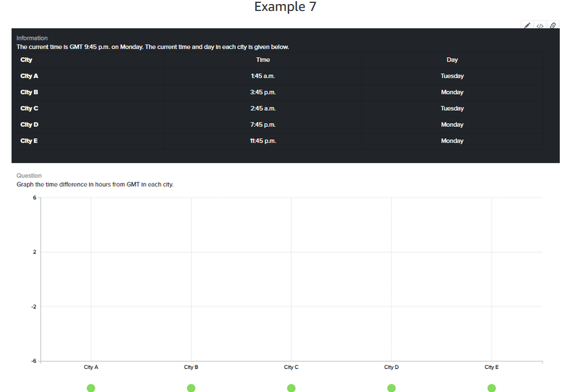This screenshot has height=392, width=569.
Task: Click 'Monday' in the City E row
Action: click(x=452, y=141)
